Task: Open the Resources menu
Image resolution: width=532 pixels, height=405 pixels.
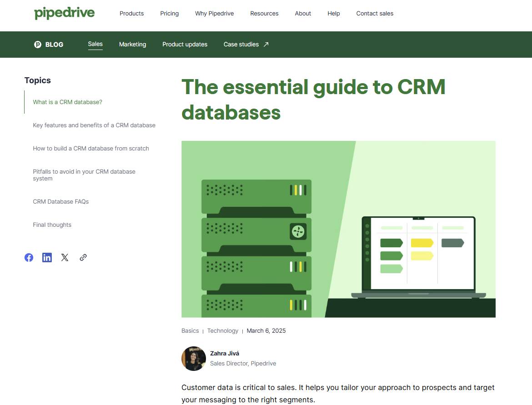Action: coord(264,14)
